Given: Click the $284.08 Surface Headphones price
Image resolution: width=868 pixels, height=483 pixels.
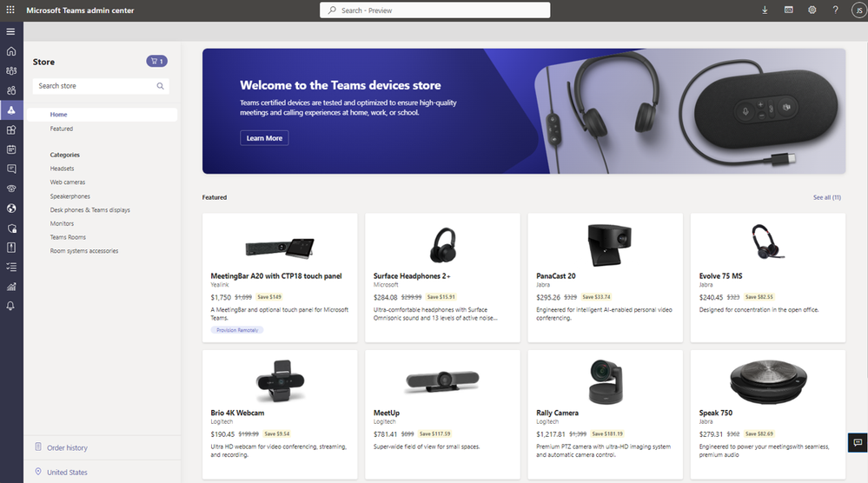Looking at the screenshot, I should point(385,297).
